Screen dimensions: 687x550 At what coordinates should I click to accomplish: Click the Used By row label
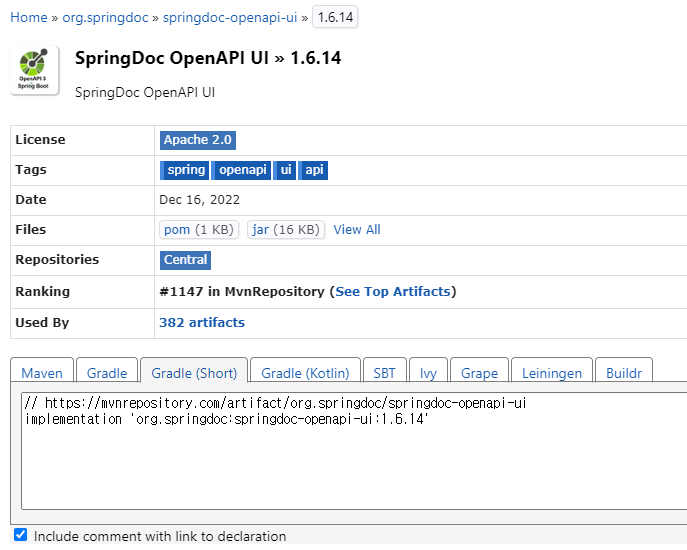pyautogui.click(x=42, y=323)
